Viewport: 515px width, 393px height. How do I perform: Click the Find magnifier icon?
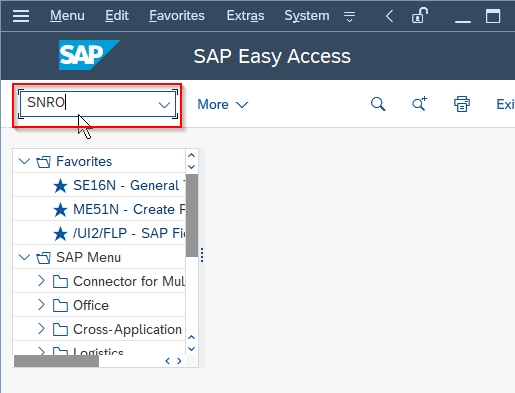pos(378,104)
